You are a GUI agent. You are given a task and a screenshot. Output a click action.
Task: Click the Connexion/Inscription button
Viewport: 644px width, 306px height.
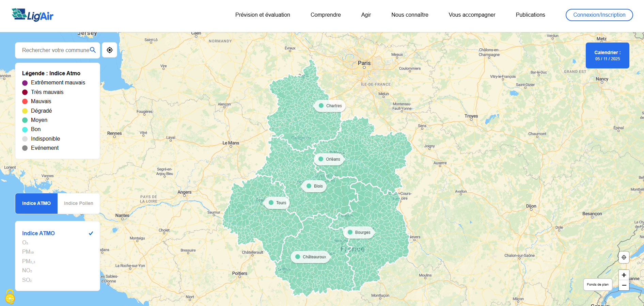(x=599, y=15)
